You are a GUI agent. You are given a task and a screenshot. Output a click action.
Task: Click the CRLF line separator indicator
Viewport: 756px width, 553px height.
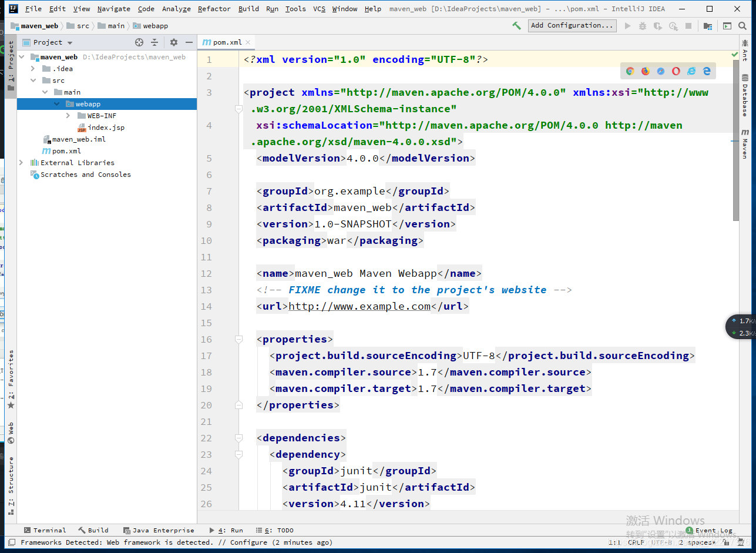click(636, 542)
